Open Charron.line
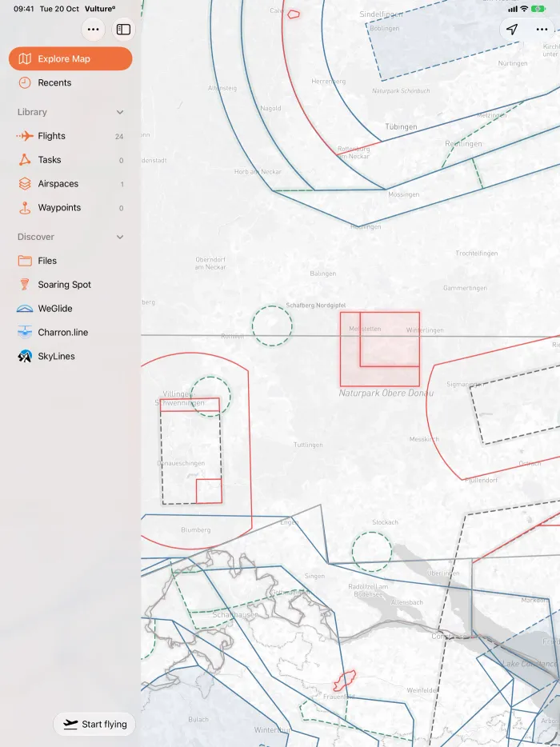The width and height of the screenshot is (560, 747). (x=70, y=332)
